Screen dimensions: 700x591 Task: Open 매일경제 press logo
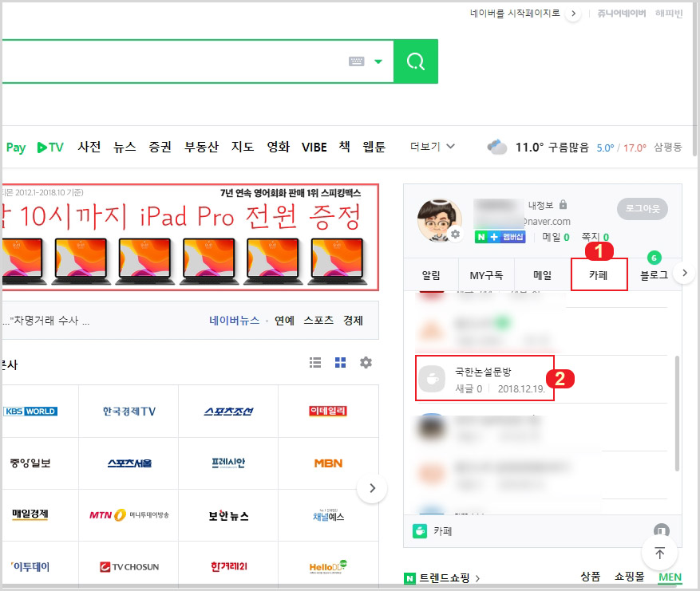30,514
